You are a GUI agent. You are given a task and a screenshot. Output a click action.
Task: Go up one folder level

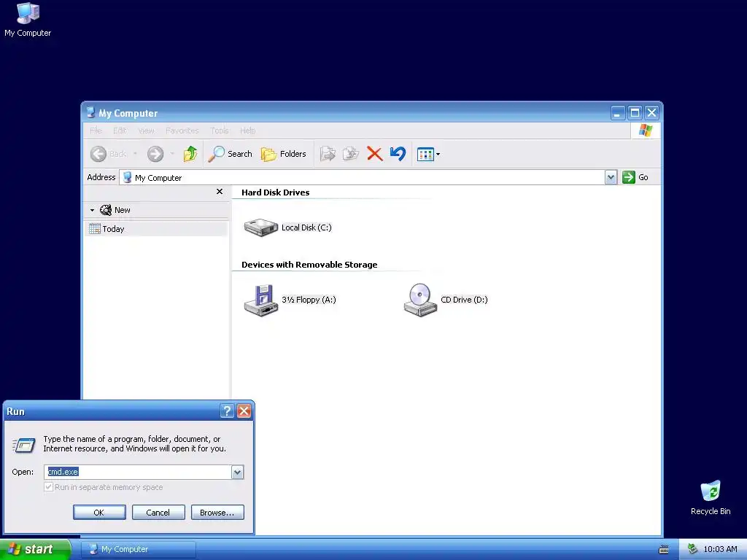(x=190, y=154)
